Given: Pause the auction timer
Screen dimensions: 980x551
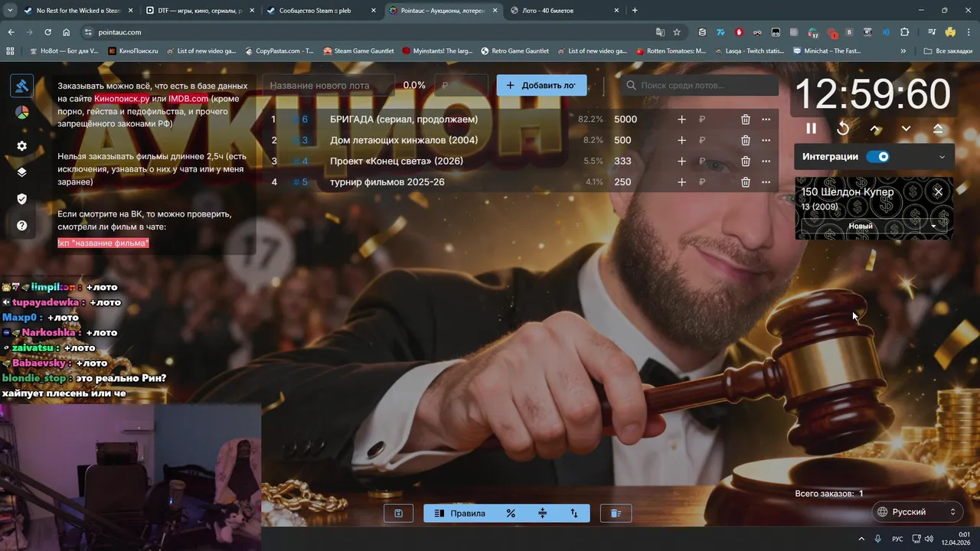Looking at the screenshot, I should point(811,129).
